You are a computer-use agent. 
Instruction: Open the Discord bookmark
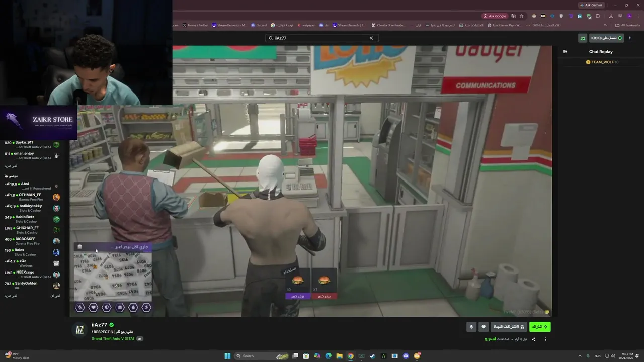point(259,25)
